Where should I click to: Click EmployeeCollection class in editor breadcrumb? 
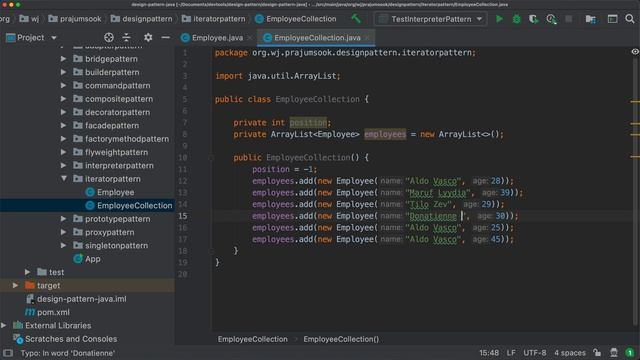click(252, 339)
